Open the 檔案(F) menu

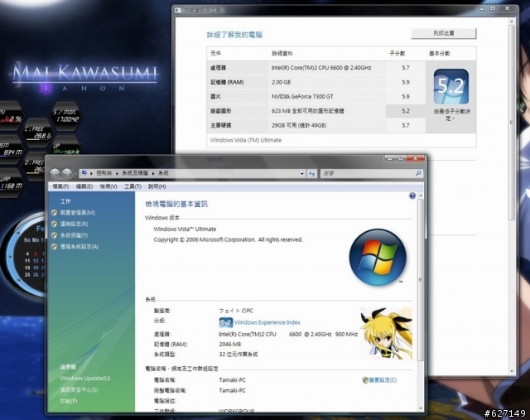click(x=60, y=186)
